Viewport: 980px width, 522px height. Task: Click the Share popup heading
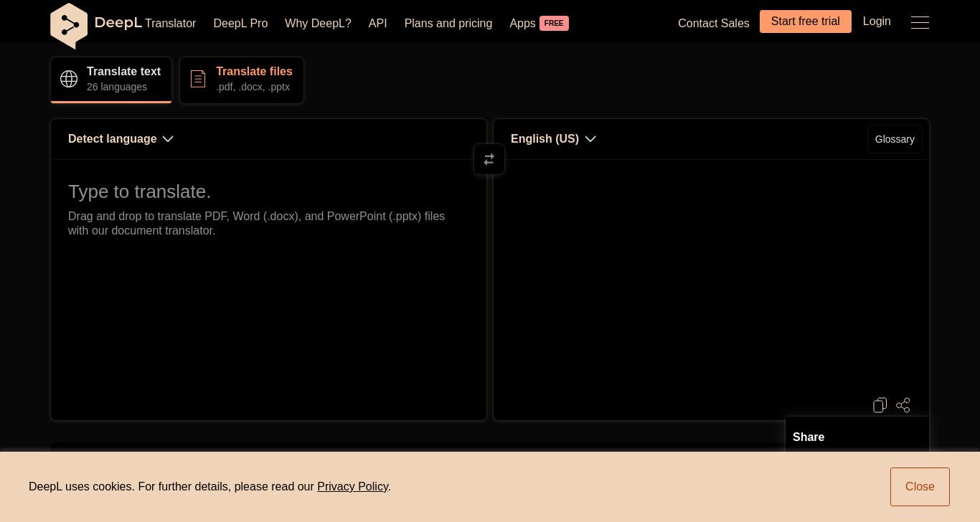(809, 437)
